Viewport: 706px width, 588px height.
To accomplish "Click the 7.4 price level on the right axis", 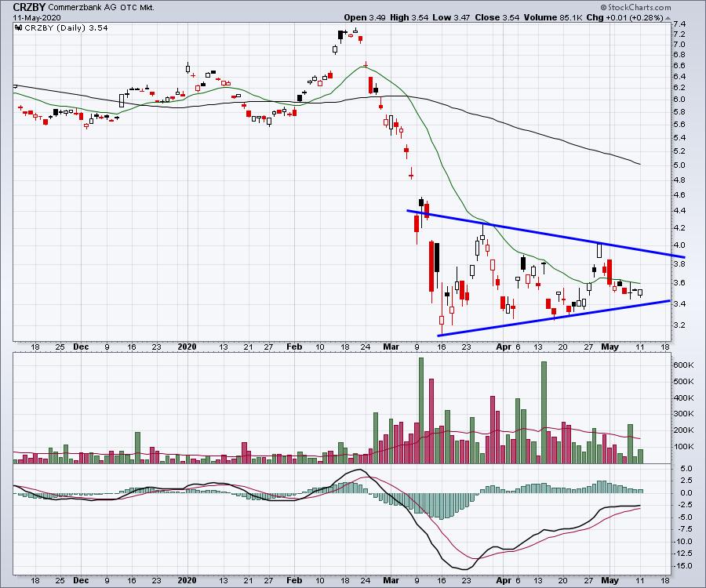I will [679, 24].
